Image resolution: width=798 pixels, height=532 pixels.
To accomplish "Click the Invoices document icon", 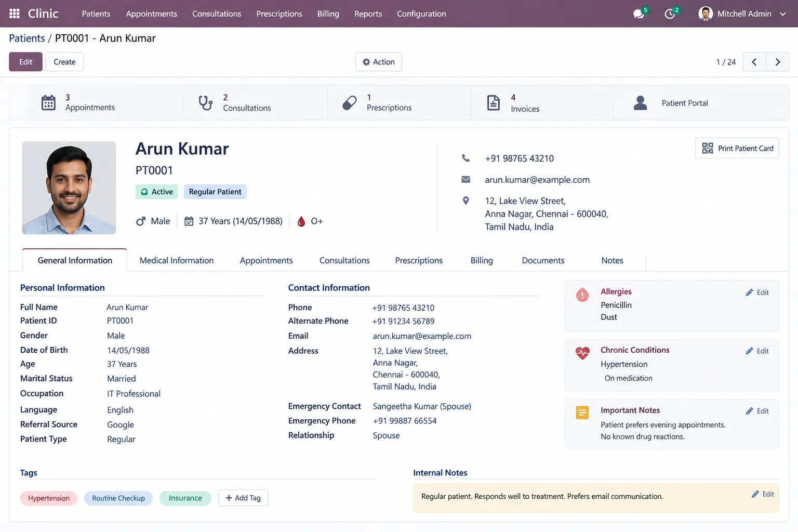I will pos(494,103).
